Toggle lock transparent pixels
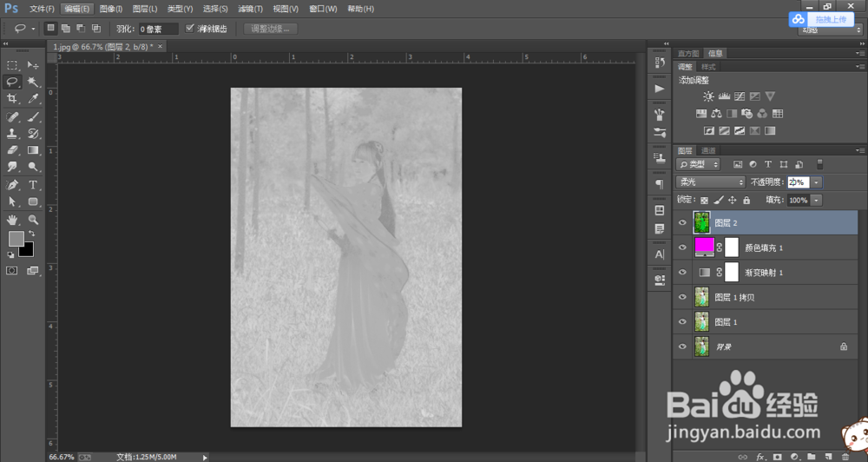This screenshot has width=868, height=462. click(x=704, y=200)
